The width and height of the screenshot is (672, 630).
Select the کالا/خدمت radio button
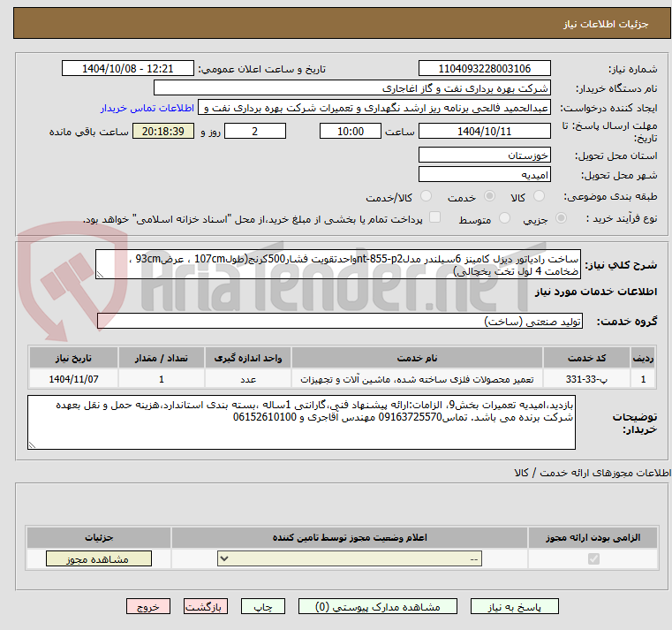426,196
